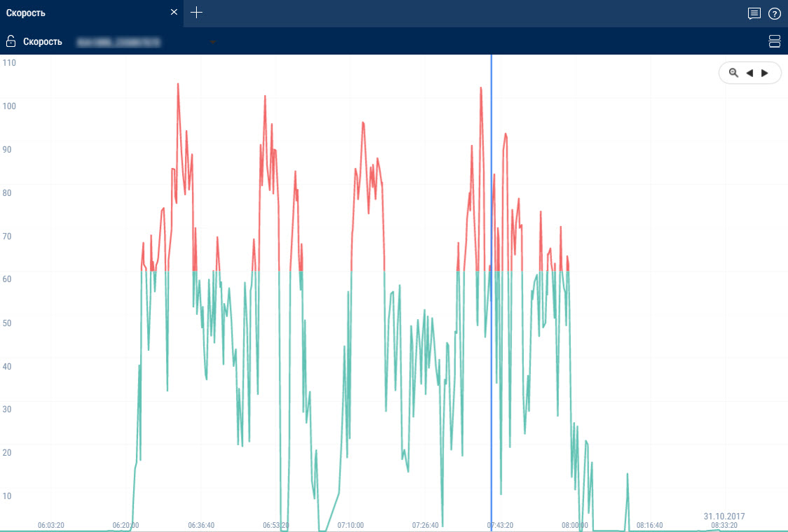Screen dimensions: 788x532
Task: Move chart left with previous arrow
Action: (x=749, y=73)
